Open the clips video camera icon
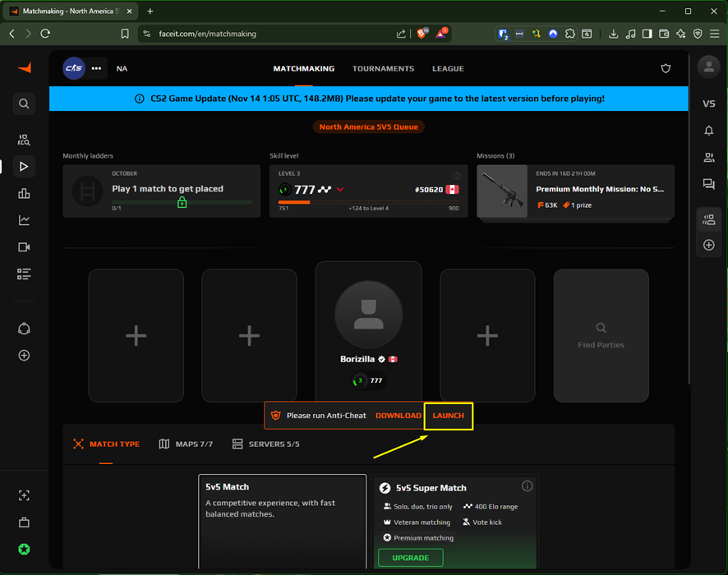728x575 pixels. coord(24,247)
